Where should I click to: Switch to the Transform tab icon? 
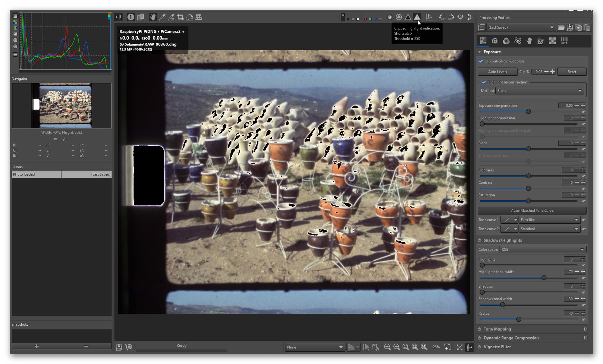pyautogui.click(x=541, y=41)
